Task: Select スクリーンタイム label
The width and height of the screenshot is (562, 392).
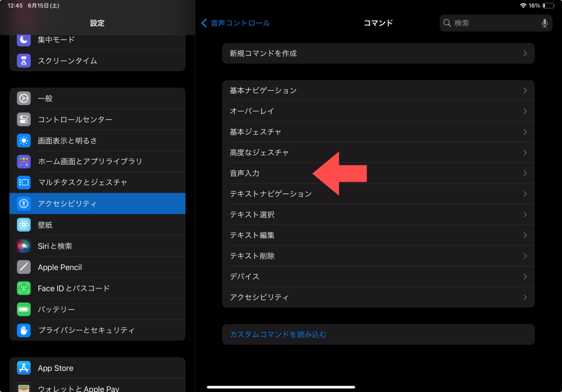Action: click(67, 61)
